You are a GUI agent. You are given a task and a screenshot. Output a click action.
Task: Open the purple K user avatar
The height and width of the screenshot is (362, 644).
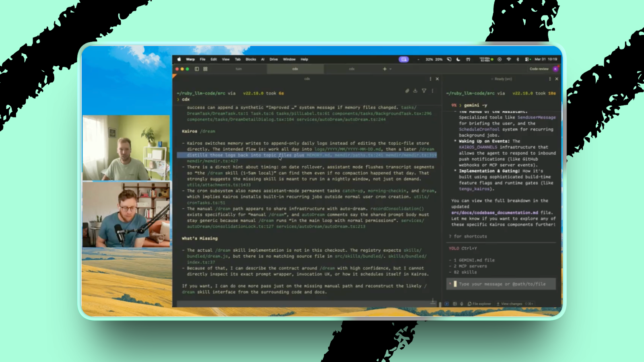[555, 69]
